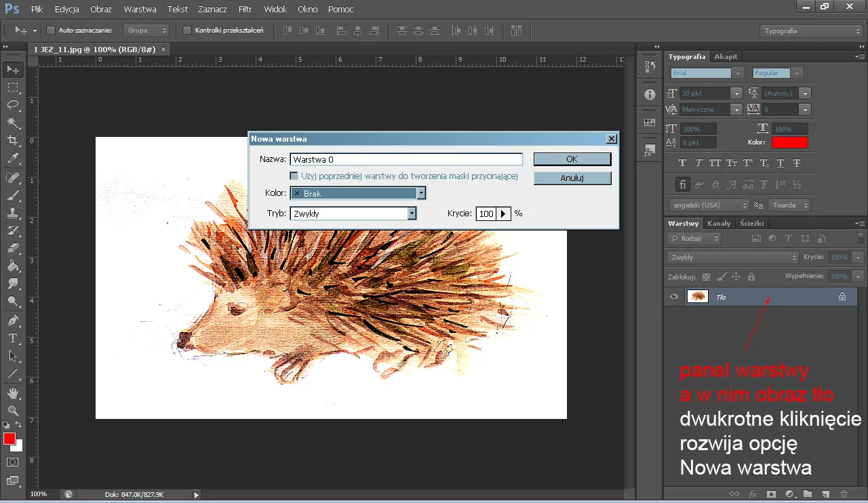Apply faux bold in Typografia panel
868x503 pixels.
pyautogui.click(x=682, y=163)
